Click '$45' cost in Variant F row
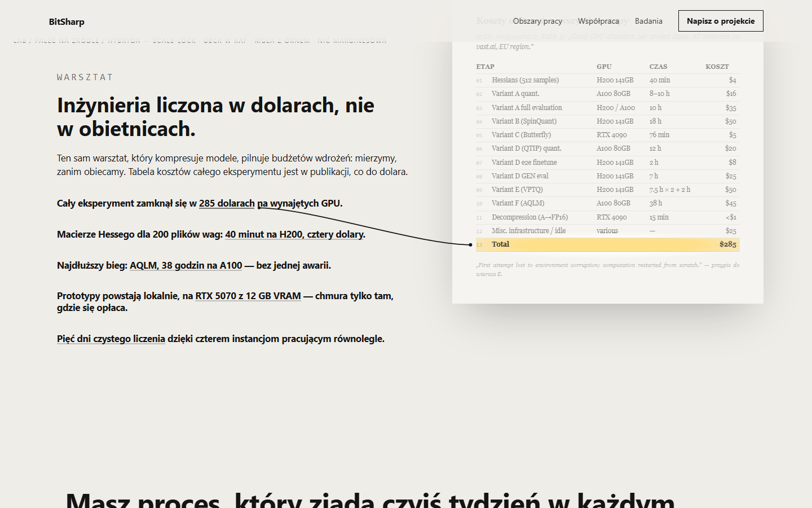Viewport: 812px width, 508px height. point(731,203)
